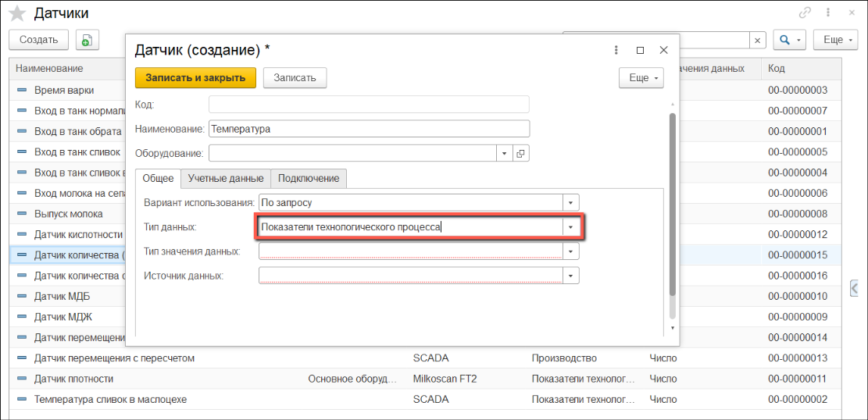Open the Еще menu in the dialog
The width and height of the screenshot is (868, 420).
click(641, 78)
